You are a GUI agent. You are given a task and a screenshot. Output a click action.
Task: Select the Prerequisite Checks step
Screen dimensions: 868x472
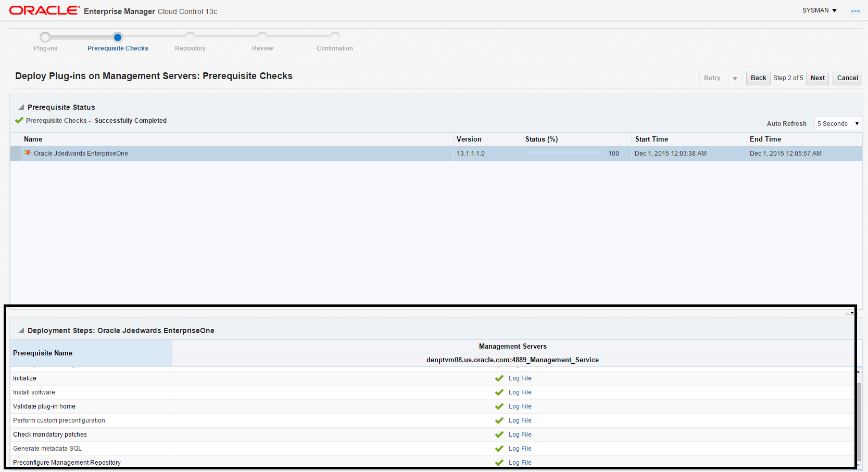pos(118,37)
